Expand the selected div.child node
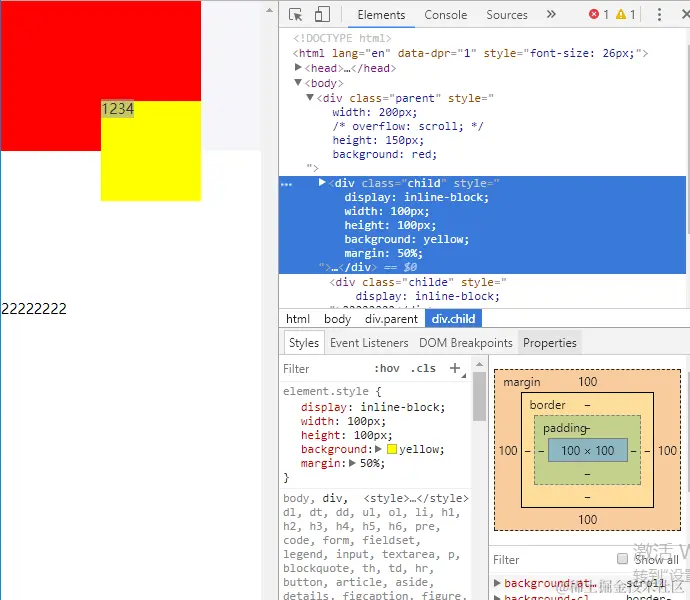This screenshot has height=600, width=690. (322, 182)
